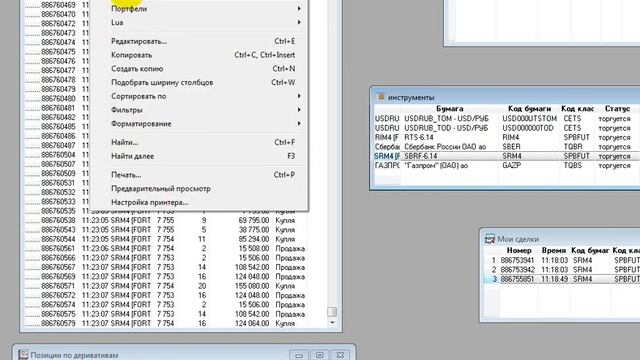Select trade row 886760571

pos(165,286)
